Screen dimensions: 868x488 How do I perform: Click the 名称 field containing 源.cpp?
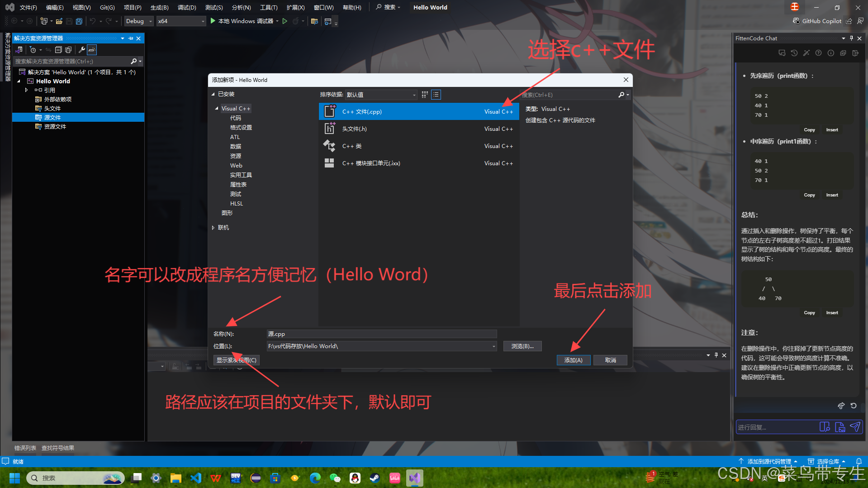381,334
